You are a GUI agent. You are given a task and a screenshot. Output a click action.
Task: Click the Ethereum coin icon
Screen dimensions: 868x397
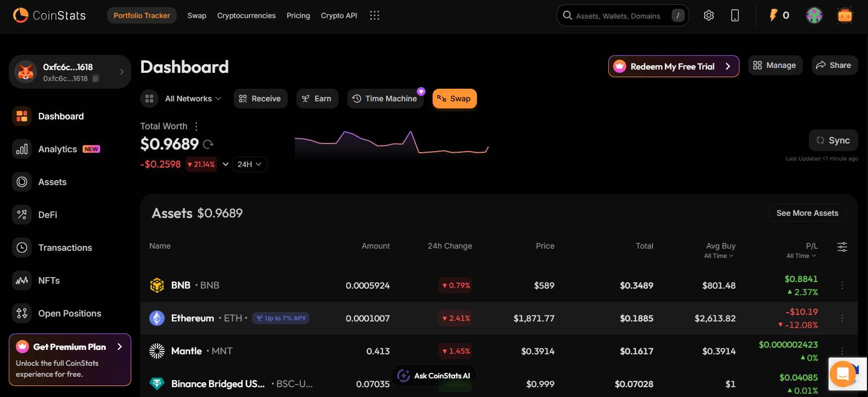pos(157,318)
